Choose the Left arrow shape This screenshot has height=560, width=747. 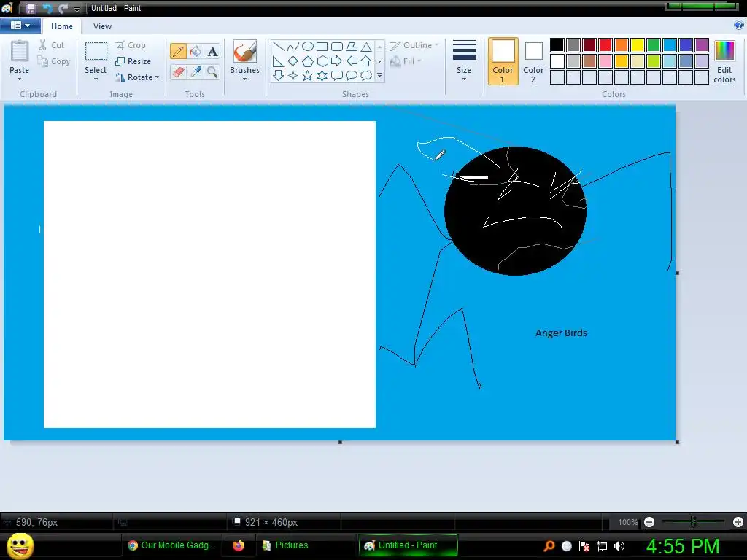352,61
